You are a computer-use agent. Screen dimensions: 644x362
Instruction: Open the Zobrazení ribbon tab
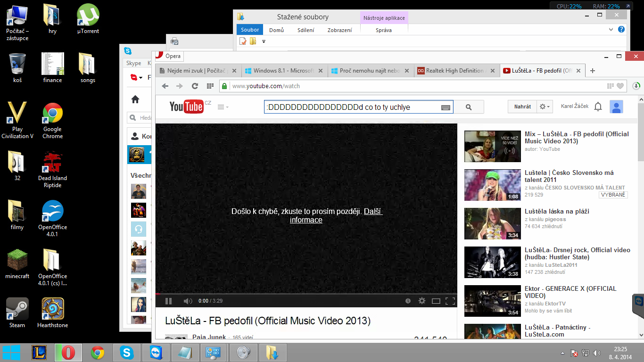339,30
